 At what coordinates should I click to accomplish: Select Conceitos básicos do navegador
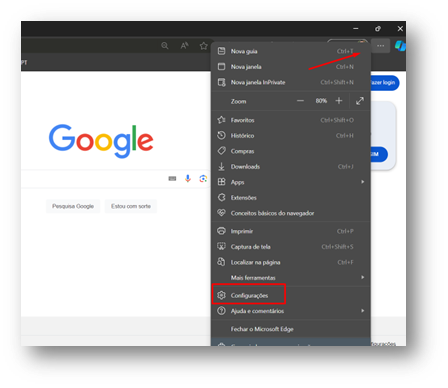[291, 213]
